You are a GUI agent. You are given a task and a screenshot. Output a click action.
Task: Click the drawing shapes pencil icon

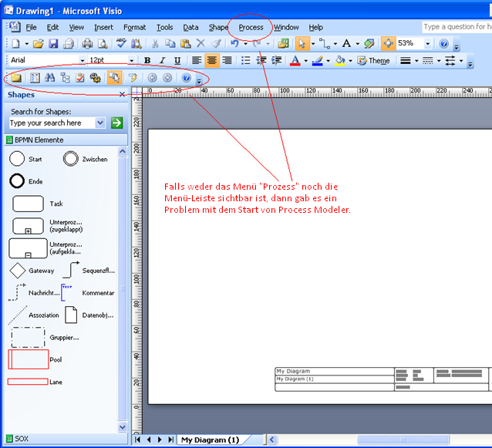click(369, 43)
